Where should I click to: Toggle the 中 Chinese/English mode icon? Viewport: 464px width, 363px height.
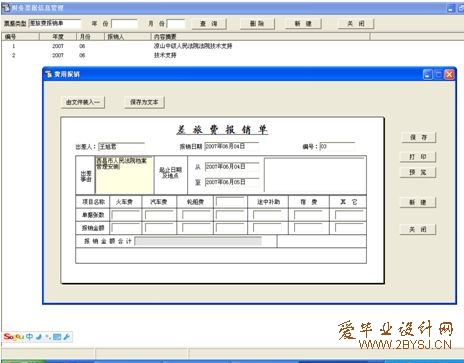[x=29, y=337]
